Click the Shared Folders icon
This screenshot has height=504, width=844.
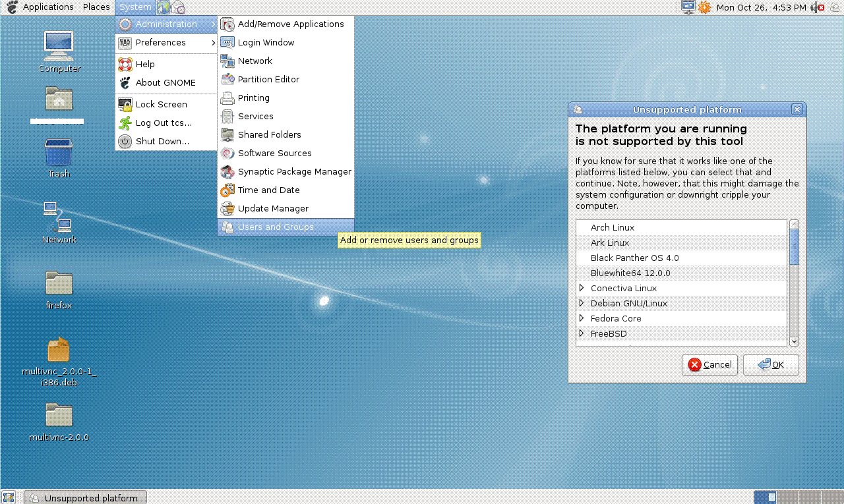pyautogui.click(x=227, y=135)
